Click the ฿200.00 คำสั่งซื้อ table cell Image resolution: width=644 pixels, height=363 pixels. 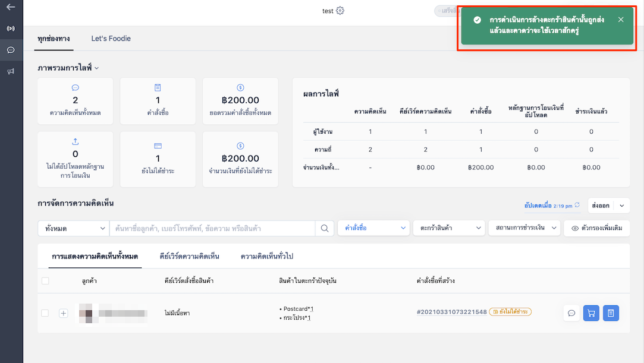click(x=480, y=168)
